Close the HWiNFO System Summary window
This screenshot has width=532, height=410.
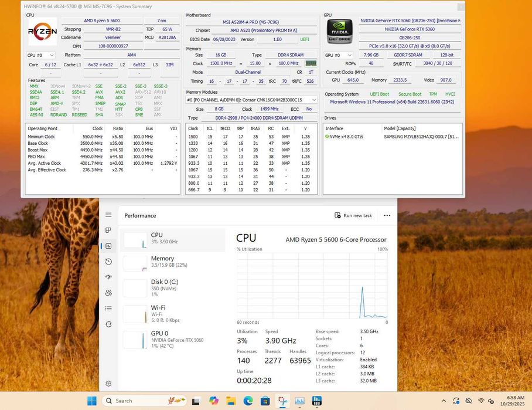point(461,6)
